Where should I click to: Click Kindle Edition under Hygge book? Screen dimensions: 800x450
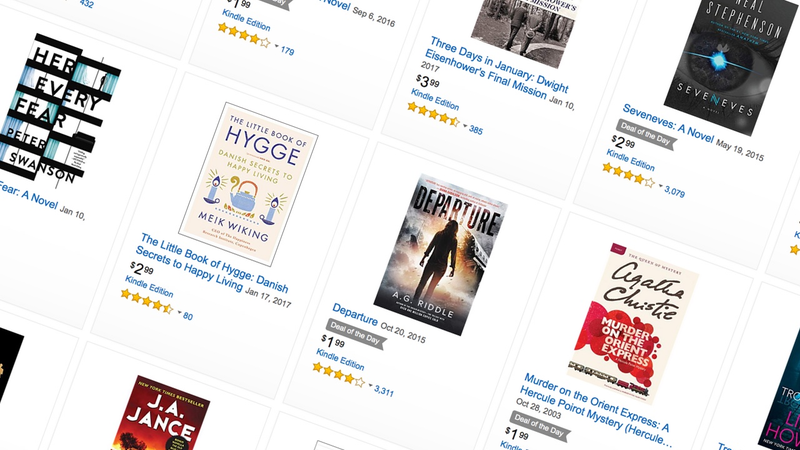click(x=149, y=286)
